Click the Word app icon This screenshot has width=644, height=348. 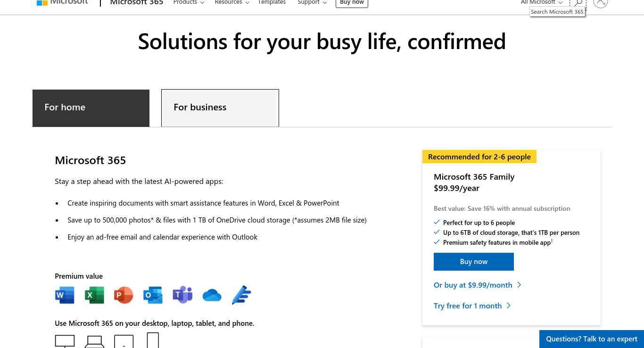point(65,295)
